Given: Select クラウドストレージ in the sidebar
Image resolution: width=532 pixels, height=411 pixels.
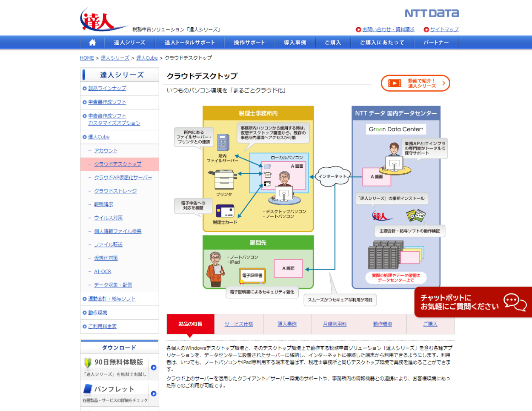Looking at the screenshot, I should [115, 191].
